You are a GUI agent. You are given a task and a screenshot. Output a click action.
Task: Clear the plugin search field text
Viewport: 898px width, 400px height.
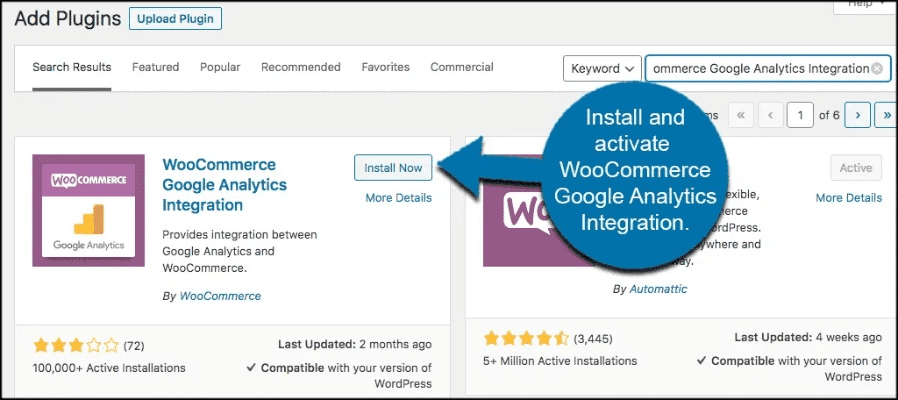[x=877, y=69]
